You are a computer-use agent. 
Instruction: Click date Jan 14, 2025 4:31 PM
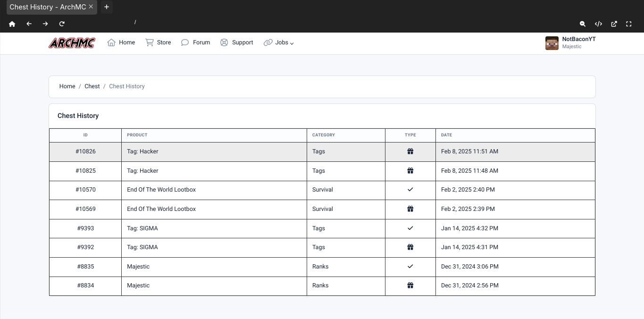469,247
